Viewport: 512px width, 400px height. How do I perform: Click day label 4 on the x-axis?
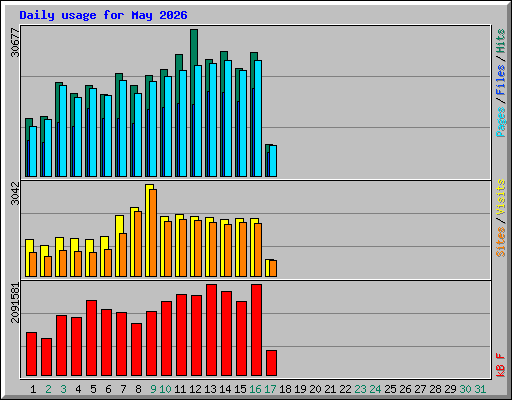click(x=78, y=389)
